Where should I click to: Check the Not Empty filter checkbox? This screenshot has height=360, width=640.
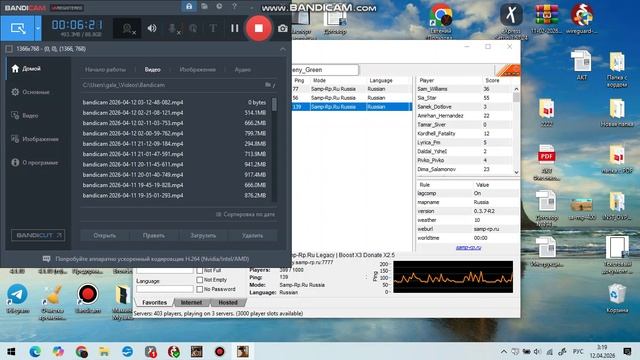tap(200, 280)
